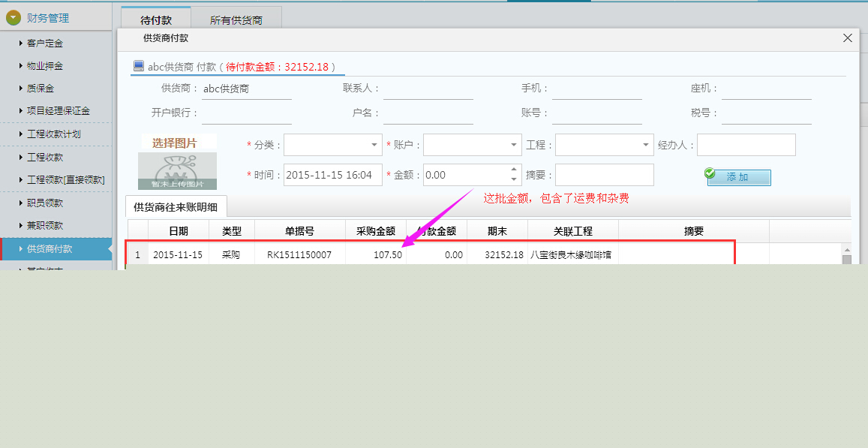Click the 暂未上传图片 money-bag placeholder

point(177,170)
